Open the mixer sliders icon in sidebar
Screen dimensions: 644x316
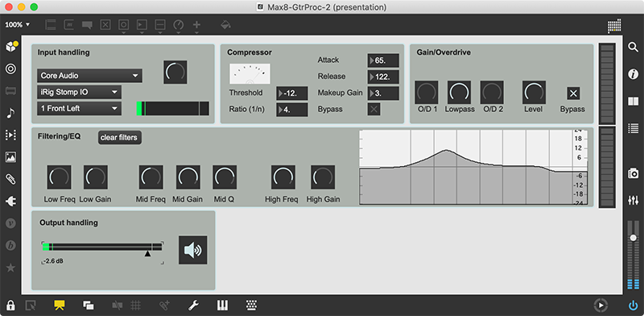click(633, 201)
